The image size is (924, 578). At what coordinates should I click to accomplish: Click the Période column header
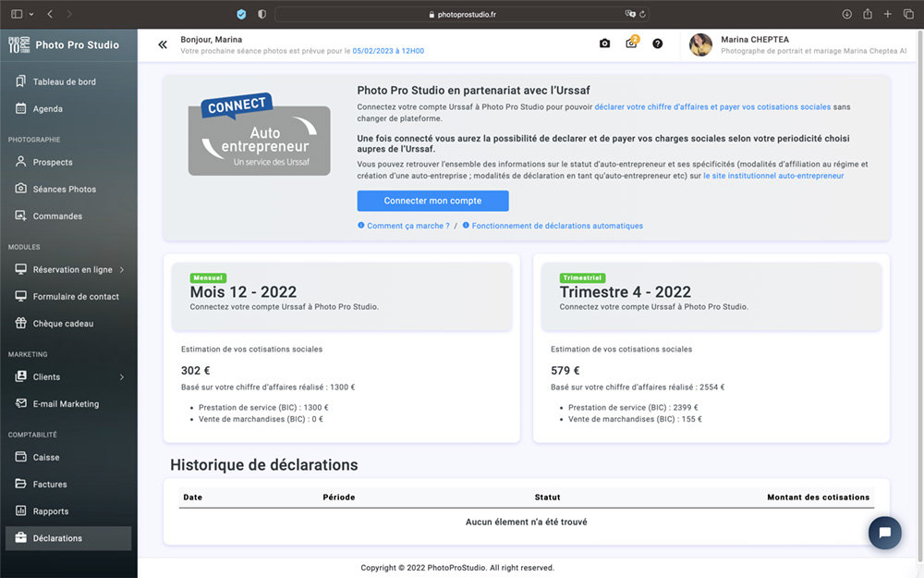point(339,498)
